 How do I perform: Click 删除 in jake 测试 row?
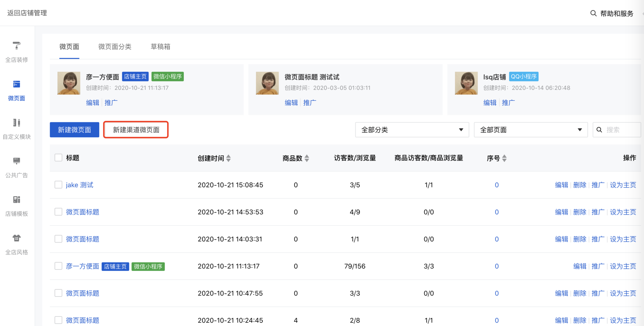click(x=580, y=185)
